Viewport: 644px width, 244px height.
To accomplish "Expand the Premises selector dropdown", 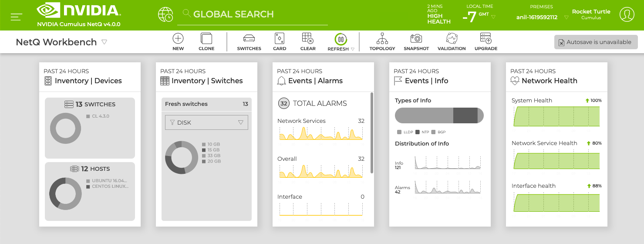I will 566,17.
